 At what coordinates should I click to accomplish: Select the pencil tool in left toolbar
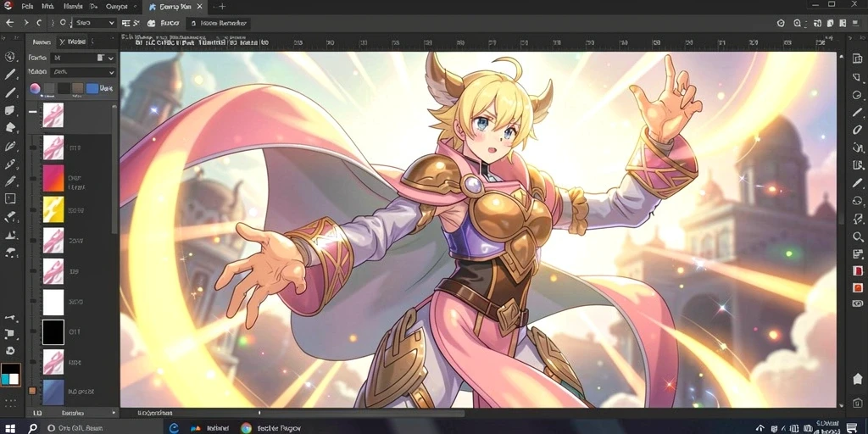[x=10, y=75]
